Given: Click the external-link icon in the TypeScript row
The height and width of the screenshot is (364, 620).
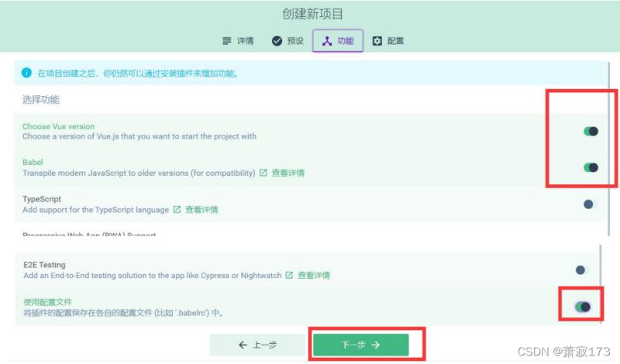Looking at the screenshot, I should click(x=177, y=209).
